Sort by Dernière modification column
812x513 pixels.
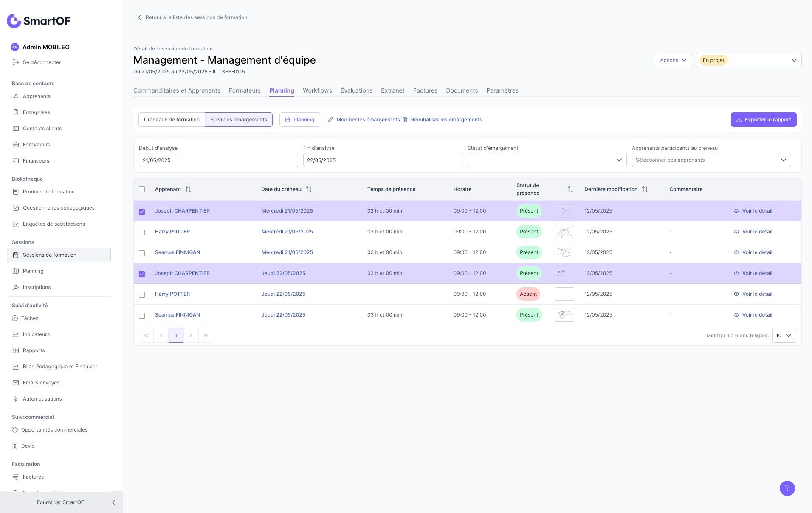point(645,189)
